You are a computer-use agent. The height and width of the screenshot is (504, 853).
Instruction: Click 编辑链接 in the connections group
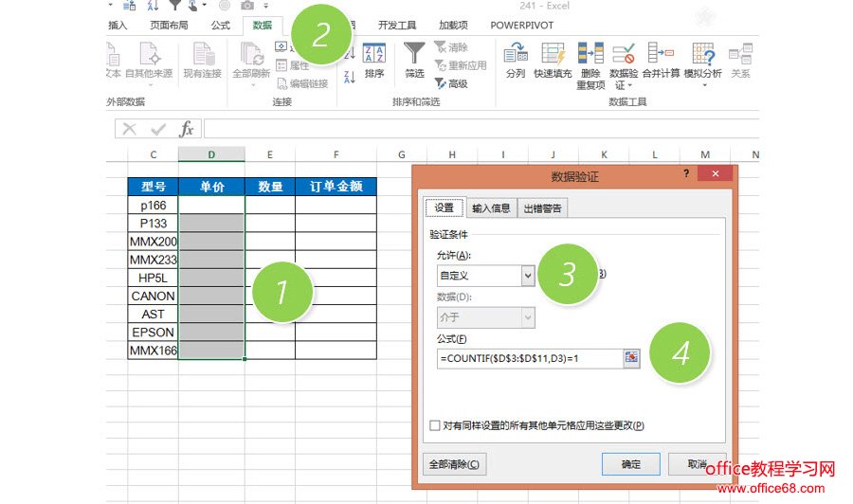coord(302,83)
